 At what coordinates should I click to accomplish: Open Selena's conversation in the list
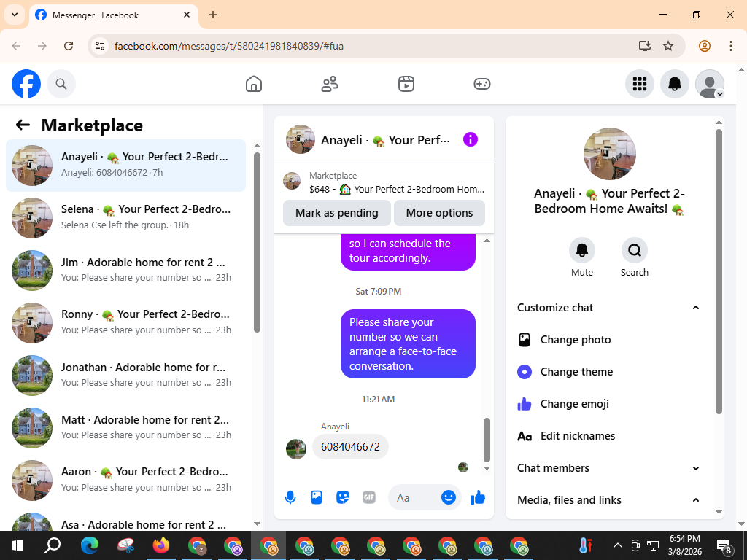tap(125, 218)
